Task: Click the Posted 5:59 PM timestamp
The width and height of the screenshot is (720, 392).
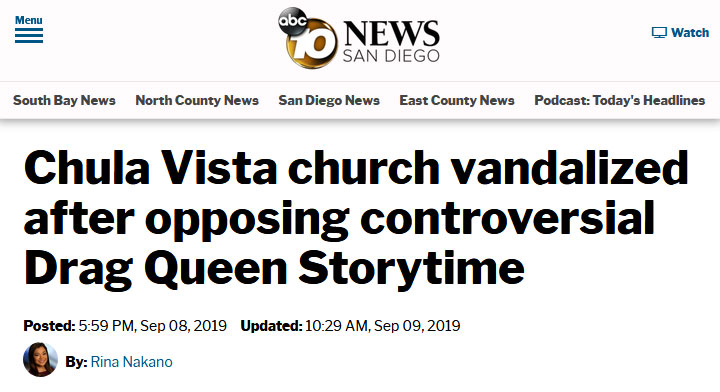Action: [125, 325]
